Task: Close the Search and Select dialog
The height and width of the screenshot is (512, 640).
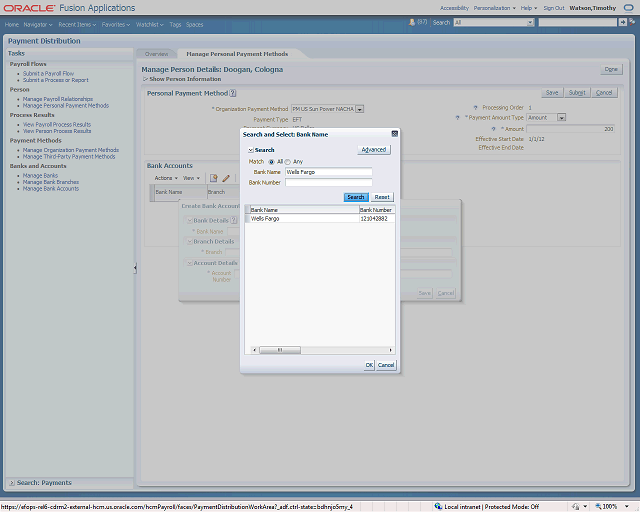Action: point(394,133)
